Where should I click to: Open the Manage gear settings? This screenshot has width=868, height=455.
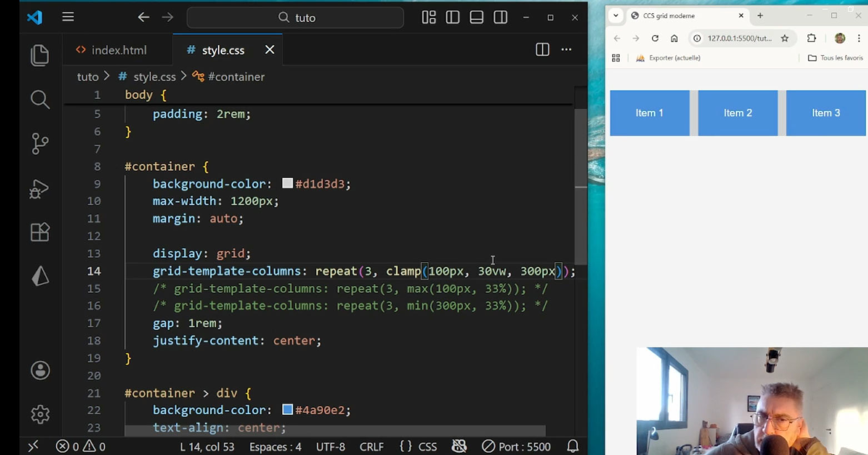pyautogui.click(x=40, y=414)
